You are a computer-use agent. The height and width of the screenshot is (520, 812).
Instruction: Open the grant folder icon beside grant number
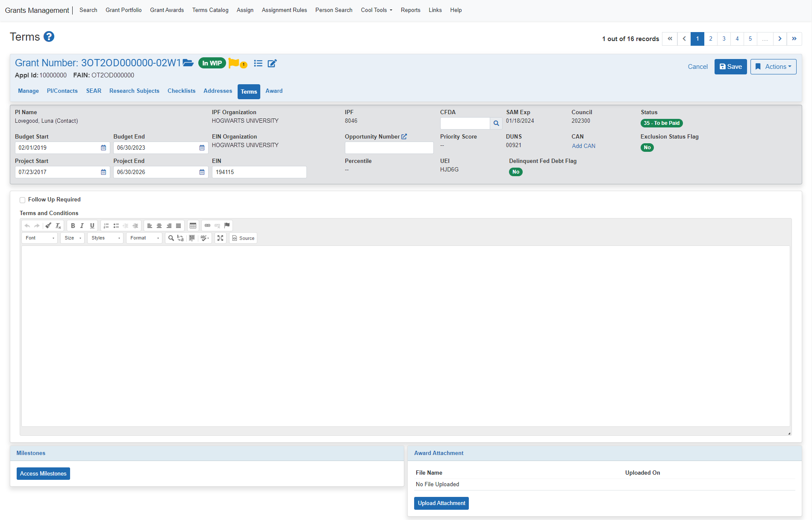click(188, 63)
